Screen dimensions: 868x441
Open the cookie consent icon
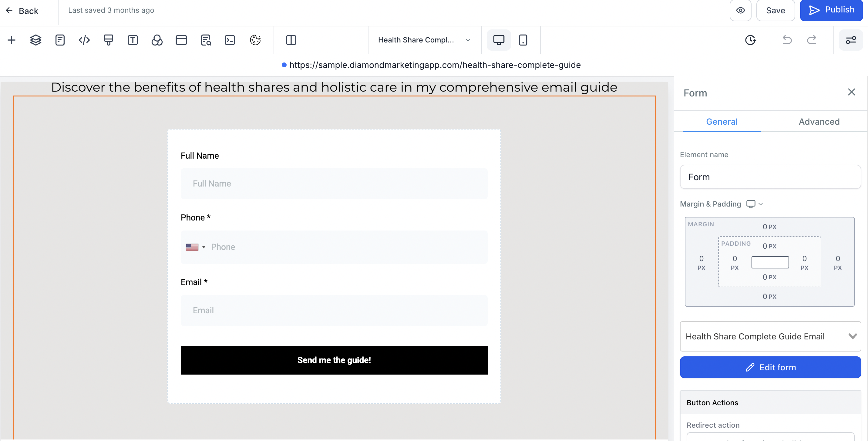(x=255, y=40)
